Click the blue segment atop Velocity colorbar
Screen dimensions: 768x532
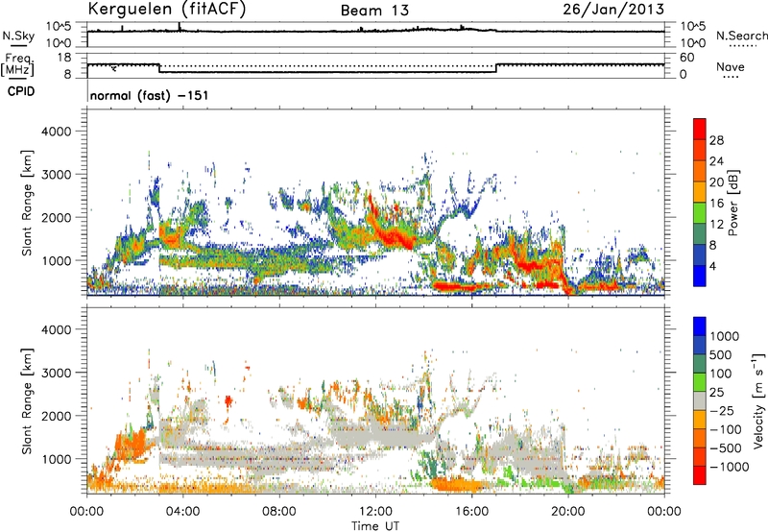[x=700, y=326]
